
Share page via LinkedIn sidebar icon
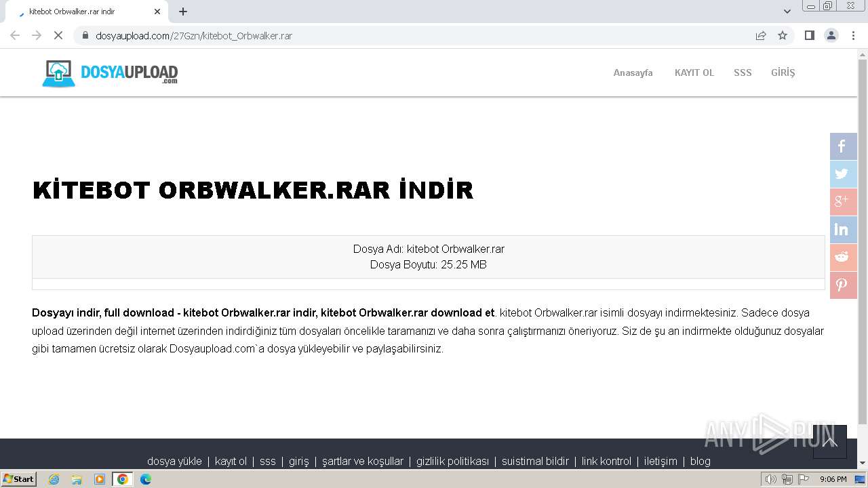coord(843,230)
